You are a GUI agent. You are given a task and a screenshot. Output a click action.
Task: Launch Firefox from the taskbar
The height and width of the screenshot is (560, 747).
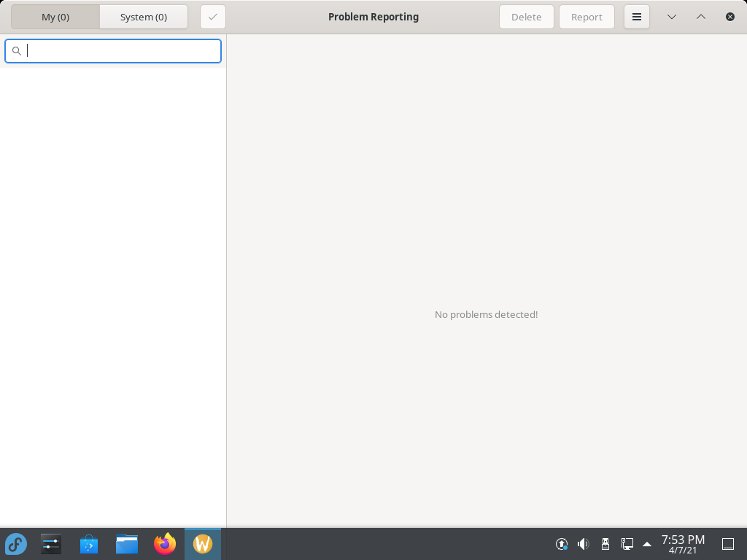click(165, 544)
